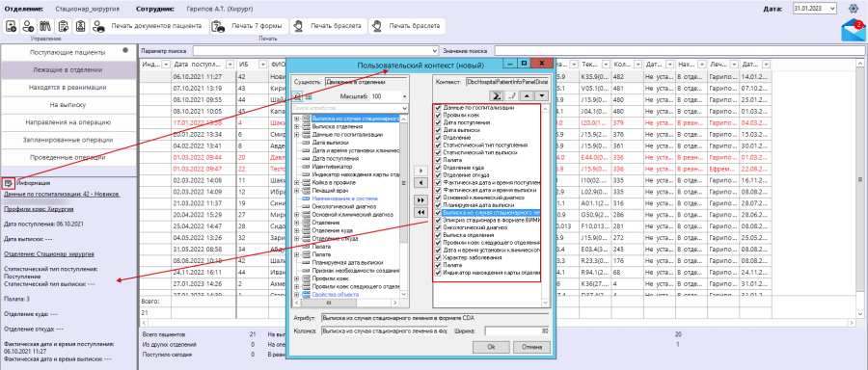
Task: Switch to Запланированные операции tab
Action: point(68,140)
